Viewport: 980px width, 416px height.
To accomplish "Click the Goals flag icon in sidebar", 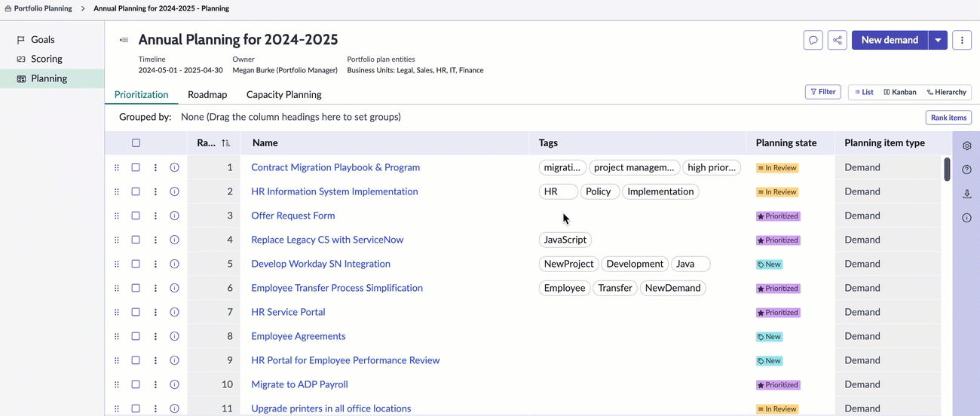I will [x=21, y=40].
